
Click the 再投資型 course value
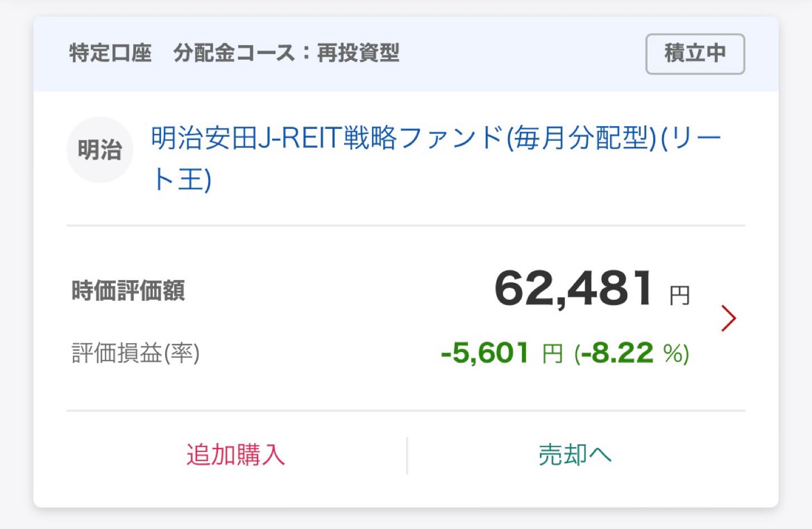coord(358,53)
